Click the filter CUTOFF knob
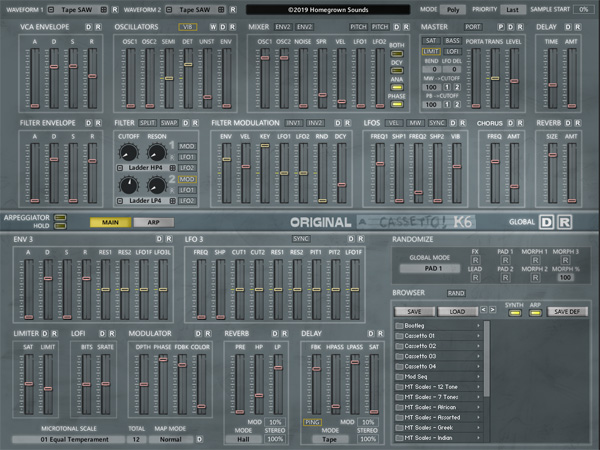 pos(130,152)
